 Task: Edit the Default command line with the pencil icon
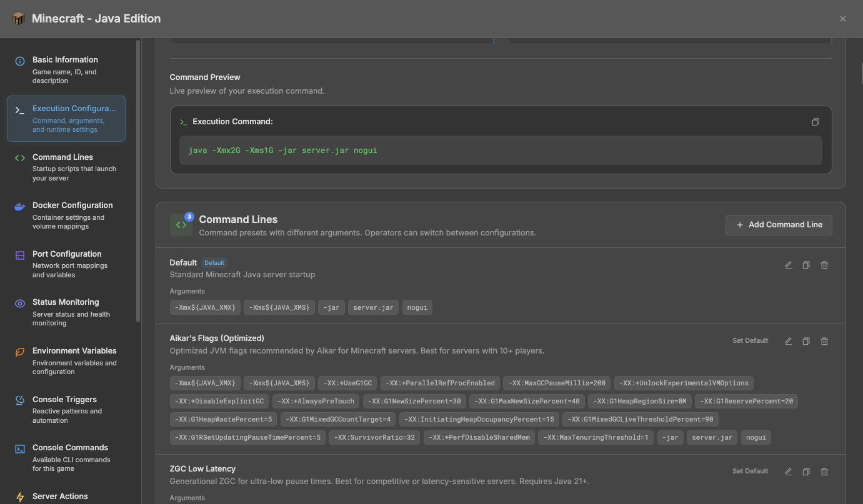(788, 265)
